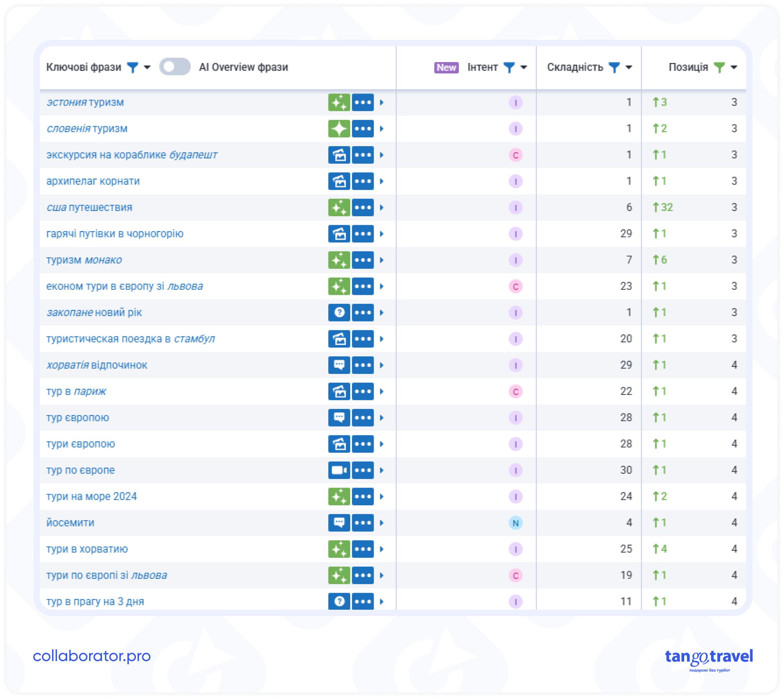The width and height of the screenshot is (784, 699).
Task: Click the green Позиція filter icon
Action: [x=719, y=67]
